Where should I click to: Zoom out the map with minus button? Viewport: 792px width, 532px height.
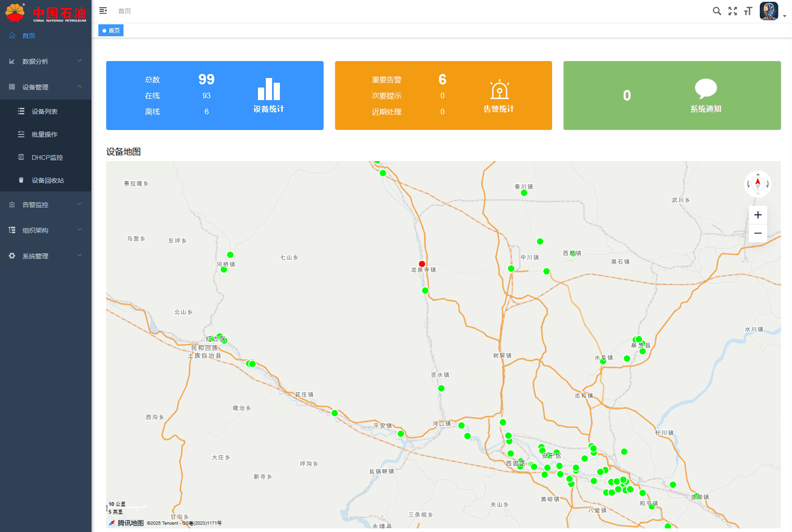tap(758, 233)
